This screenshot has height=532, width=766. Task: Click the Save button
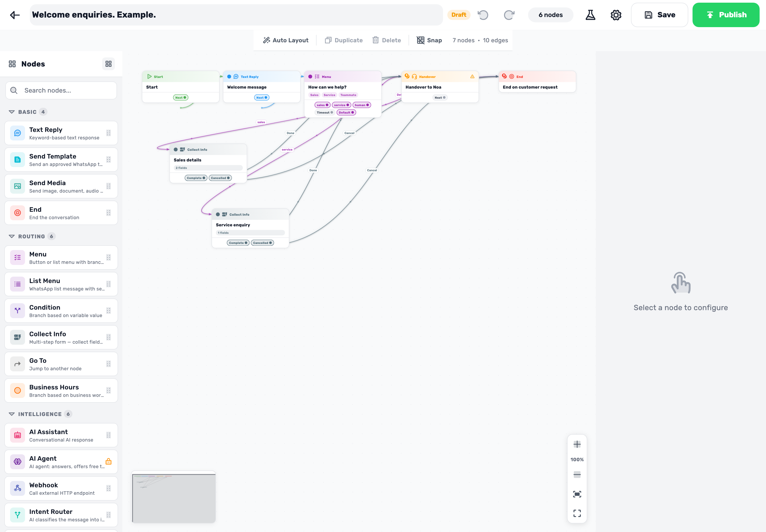(659, 15)
